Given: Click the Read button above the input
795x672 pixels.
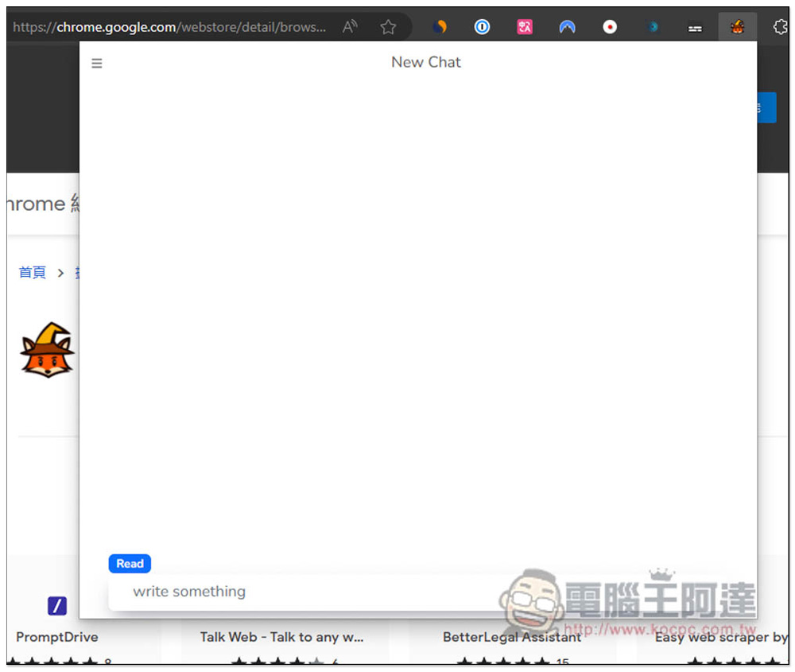Looking at the screenshot, I should 130,564.
